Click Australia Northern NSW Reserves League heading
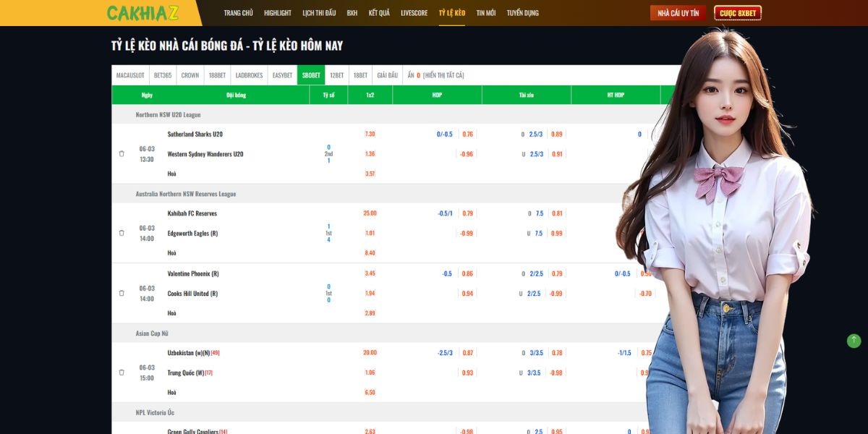 coord(186,194)
